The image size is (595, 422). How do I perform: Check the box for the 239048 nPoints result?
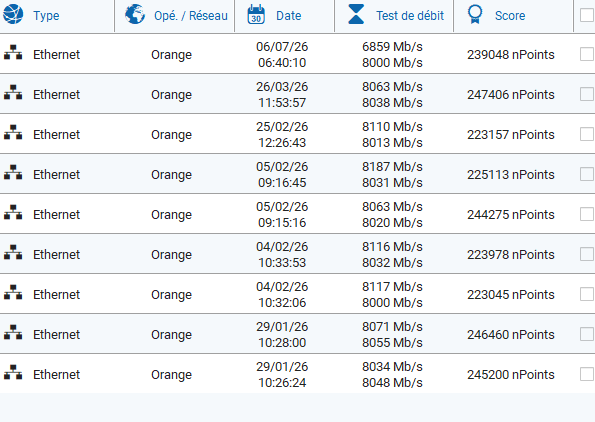tap(587, 54)
